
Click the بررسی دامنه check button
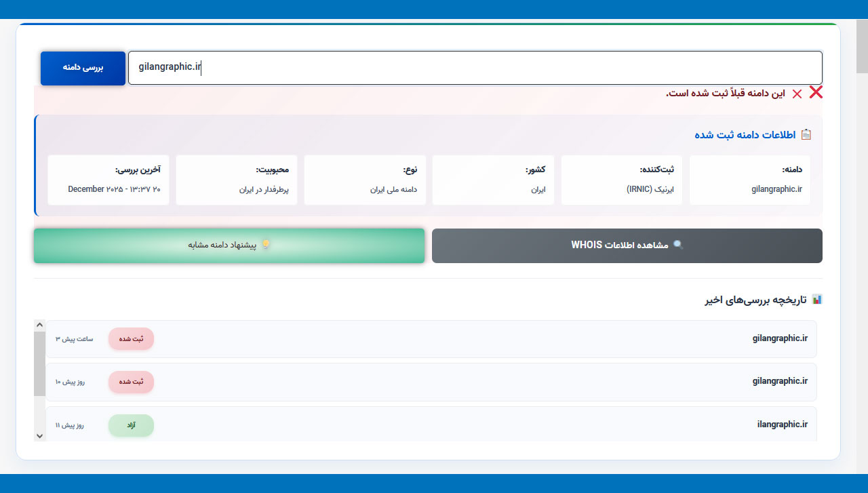[x=83, y=68]
